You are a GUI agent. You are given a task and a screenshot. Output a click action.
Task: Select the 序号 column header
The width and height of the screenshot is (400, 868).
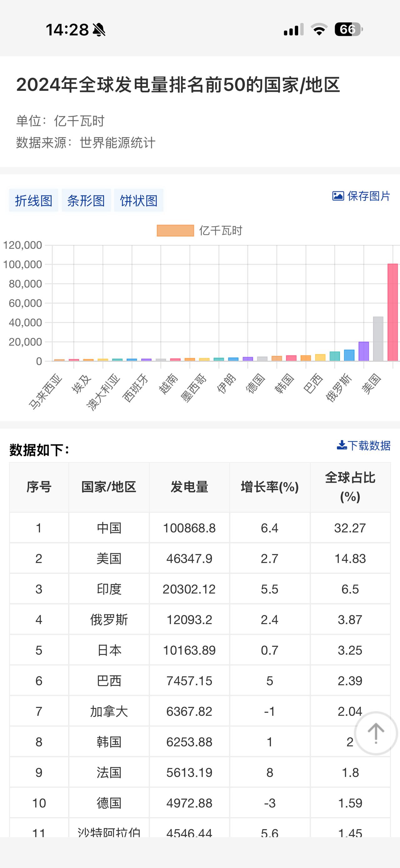pos(39,487)
